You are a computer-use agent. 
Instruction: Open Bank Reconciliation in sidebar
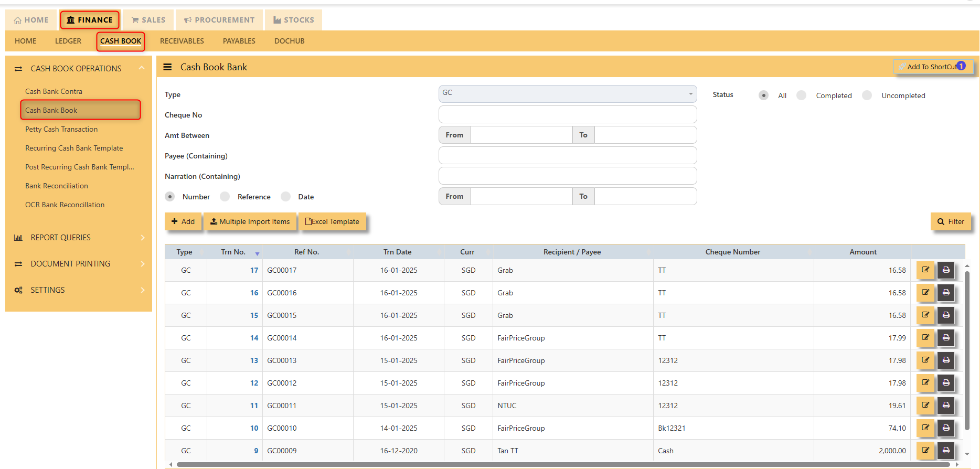point(57,186)
